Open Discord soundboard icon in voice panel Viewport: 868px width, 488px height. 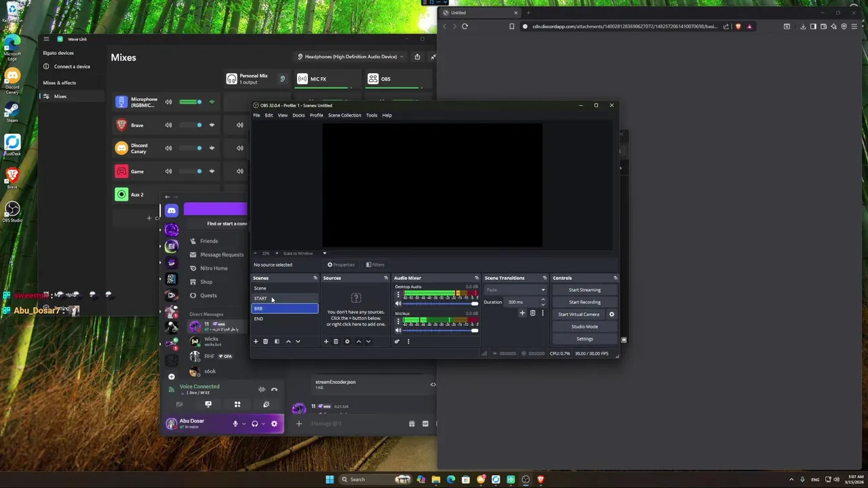(x=267, y=405)
